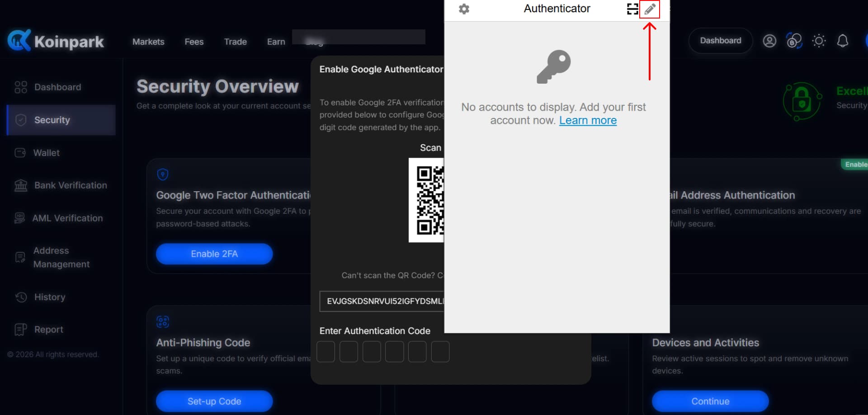Image resolution: width=868 pixels, height=415 pixels.
Task: Go to Bank Verification
Action: [61, 185]
